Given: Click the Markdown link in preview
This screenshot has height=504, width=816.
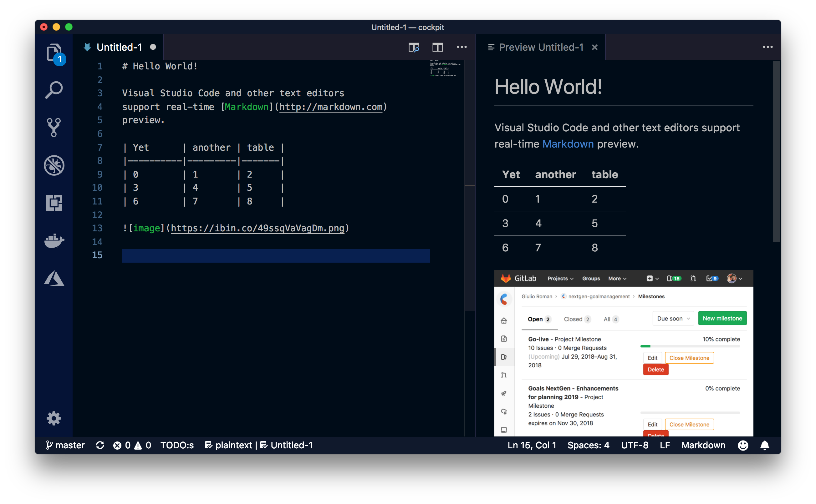Looking at the screenshot, I should pyautogui.click(x=568, y=144).
